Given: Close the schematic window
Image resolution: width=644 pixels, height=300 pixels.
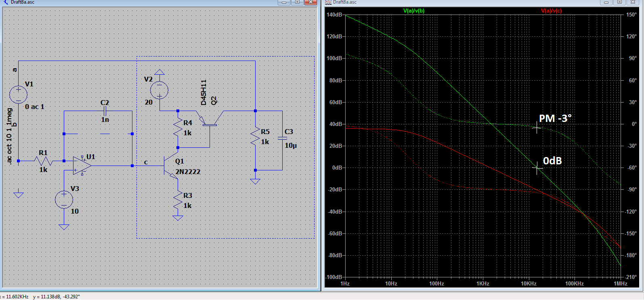Looking at the screenshot, I should point(310,2).
